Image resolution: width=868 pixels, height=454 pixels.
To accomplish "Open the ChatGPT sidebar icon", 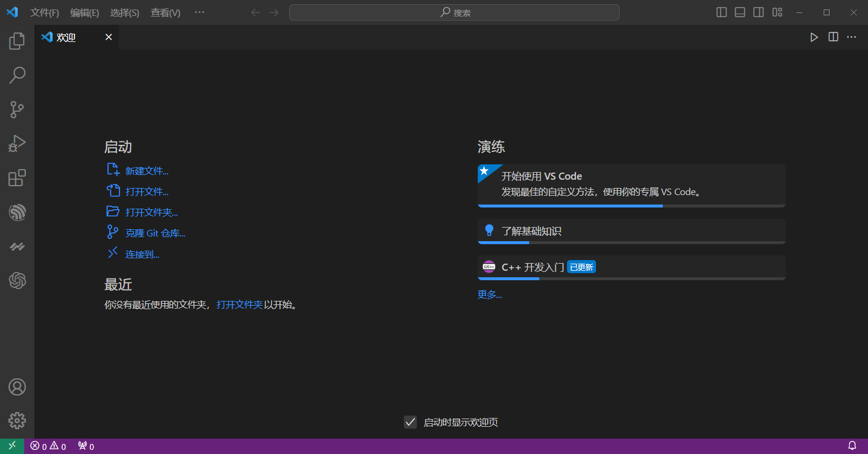I will tap(17, 281).
